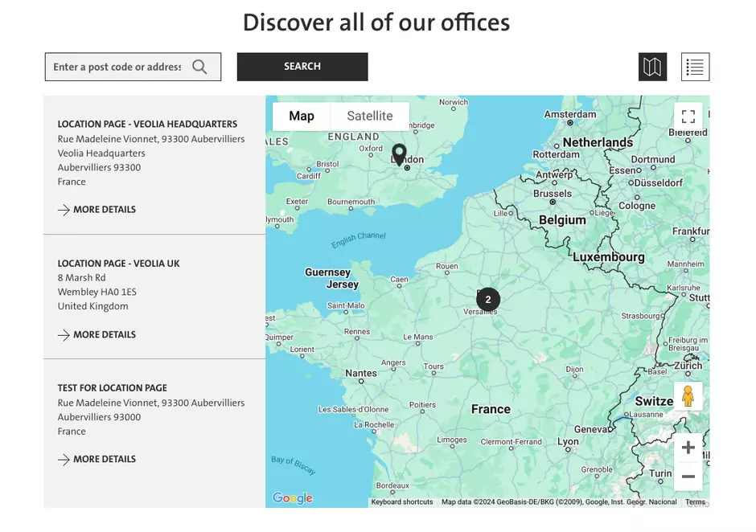
Task: Switch to Satellite imagery
Action: tap(369, 116)
